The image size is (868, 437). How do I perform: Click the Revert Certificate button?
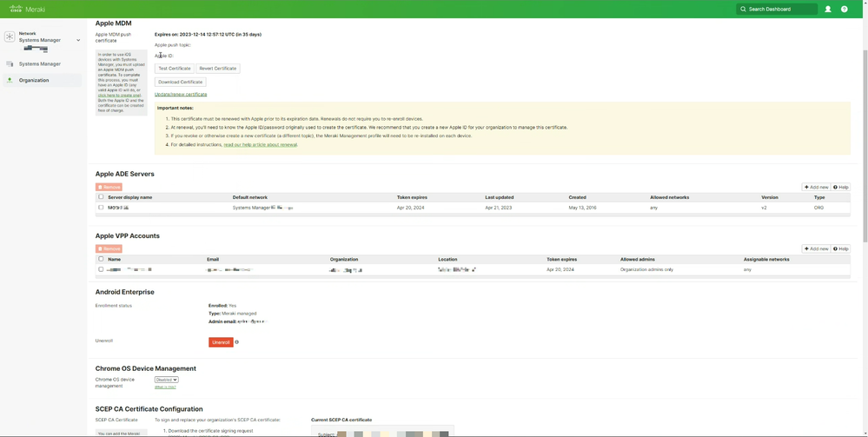[x=218, y=69]
